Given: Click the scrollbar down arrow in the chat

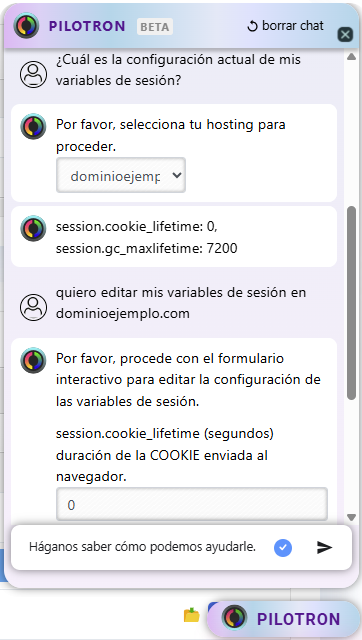Looking at the screenshot, I should pos(351,518).
